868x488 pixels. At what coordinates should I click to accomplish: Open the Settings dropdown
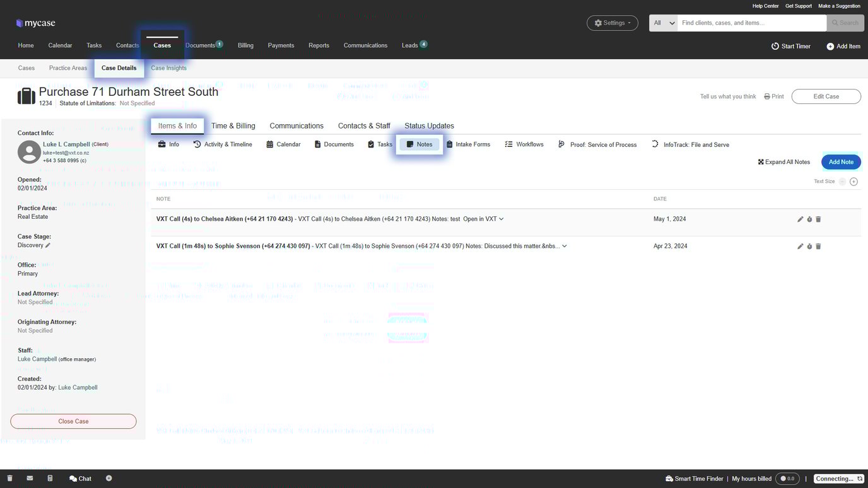click(613, 23)
